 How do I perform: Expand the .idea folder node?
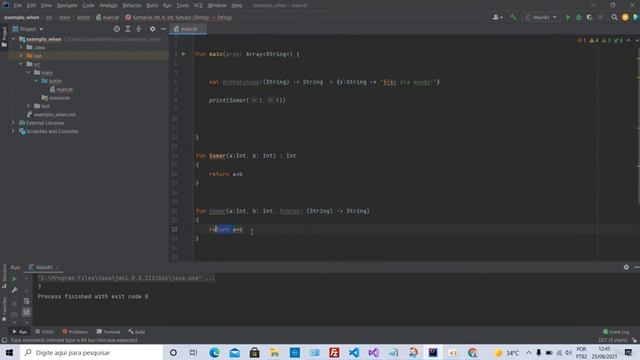21,47
